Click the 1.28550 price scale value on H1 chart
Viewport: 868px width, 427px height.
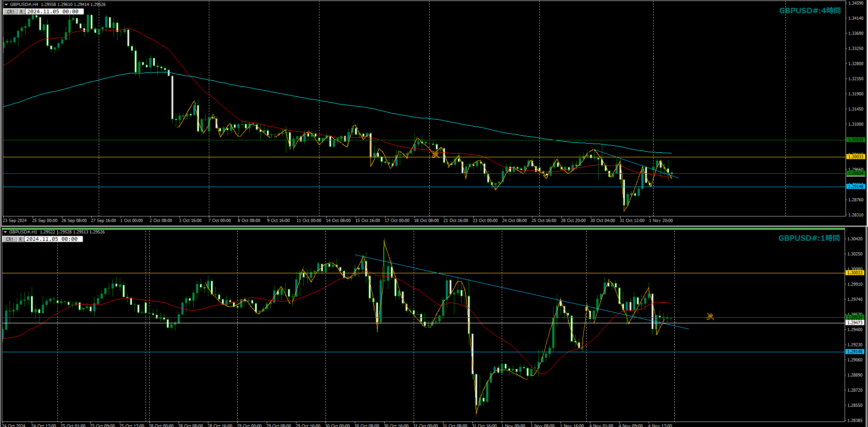point(855,405)
